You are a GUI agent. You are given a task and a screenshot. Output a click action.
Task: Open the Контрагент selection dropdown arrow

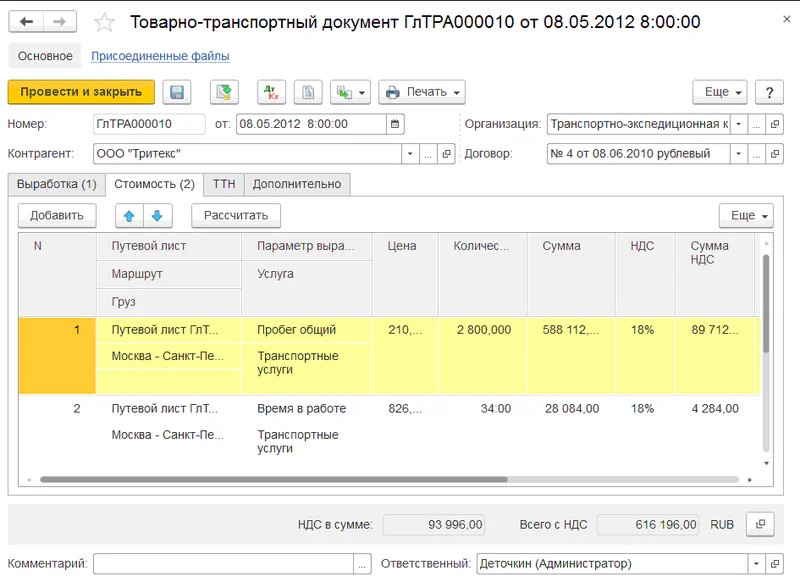coord(409,152)
